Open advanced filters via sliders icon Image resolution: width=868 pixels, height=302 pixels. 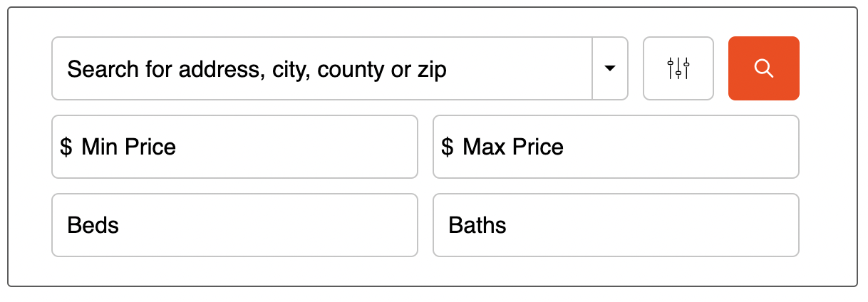tap(678, 68)
